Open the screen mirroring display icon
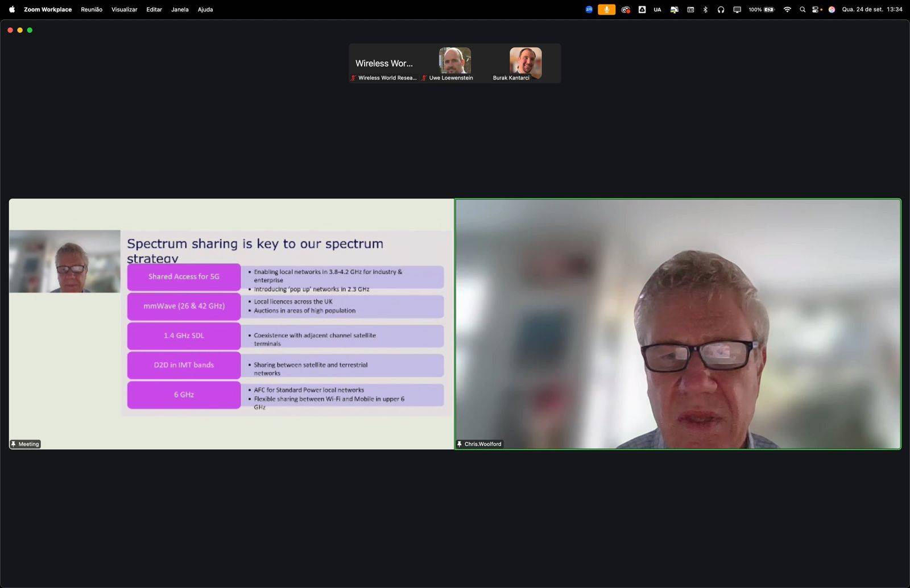This screenshot has width=910, height=588. click(x=737, y=10)
